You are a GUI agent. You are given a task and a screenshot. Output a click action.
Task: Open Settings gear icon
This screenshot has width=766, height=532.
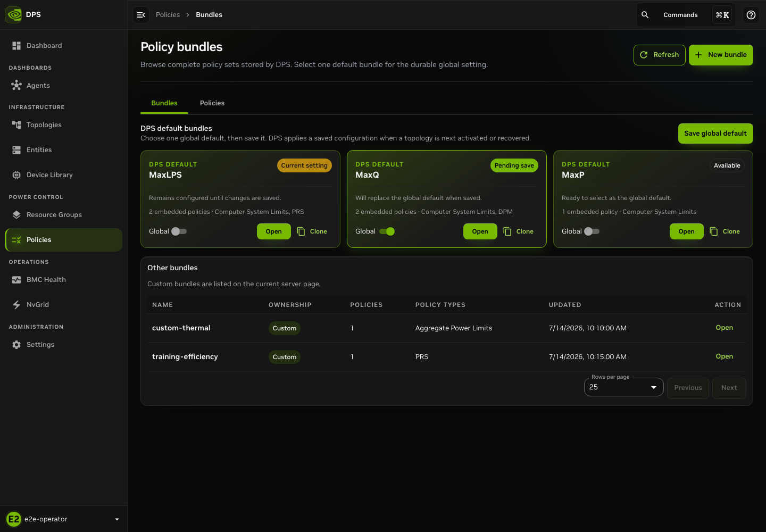(16, 345)
